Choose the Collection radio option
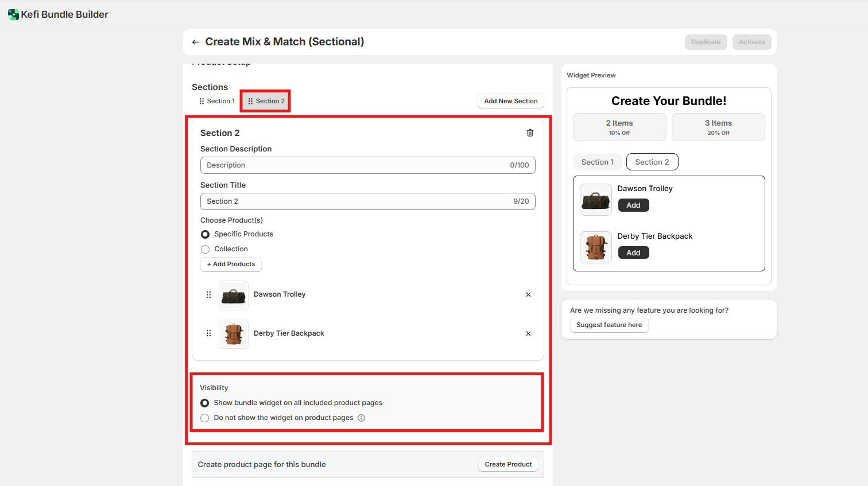Image resolution: width=868 pixels, height=486 pixels. pyautogui.click(x=205, y=249)
